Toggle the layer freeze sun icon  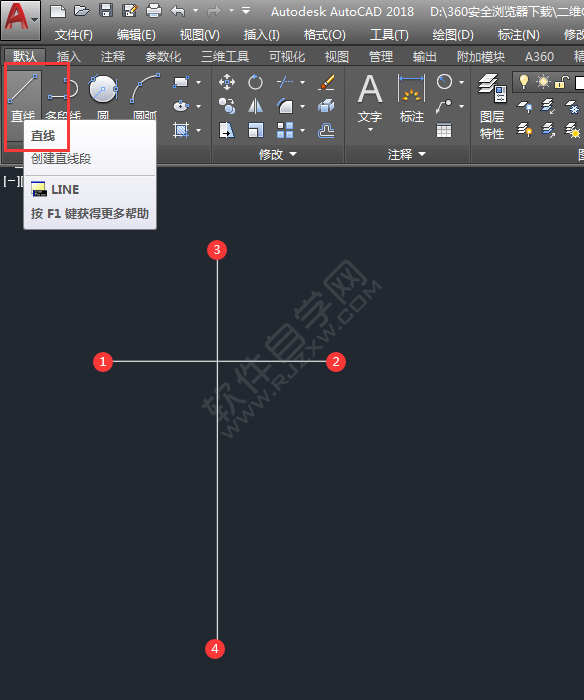543,82
